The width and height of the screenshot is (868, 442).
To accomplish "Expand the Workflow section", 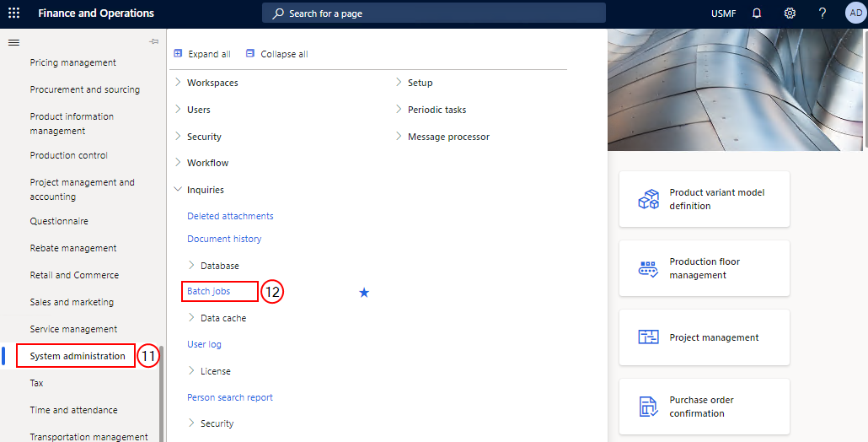I will tap(178, 162).
